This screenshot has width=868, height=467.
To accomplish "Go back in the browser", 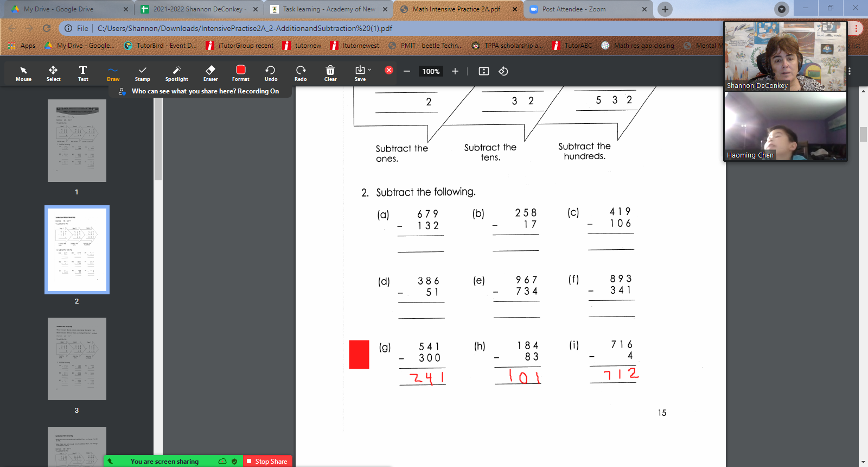I will click(x=12, y=28).
